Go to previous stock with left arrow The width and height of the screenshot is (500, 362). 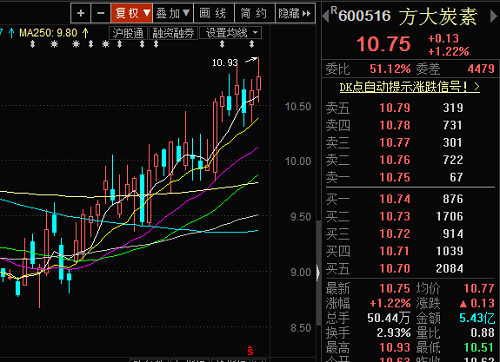(x=326, y=16)
